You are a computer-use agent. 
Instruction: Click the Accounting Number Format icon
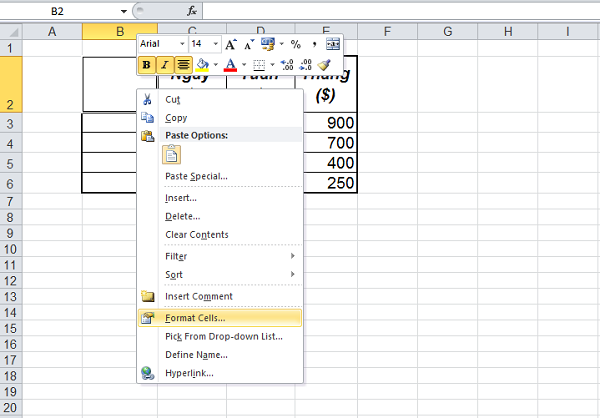(268, 44)
